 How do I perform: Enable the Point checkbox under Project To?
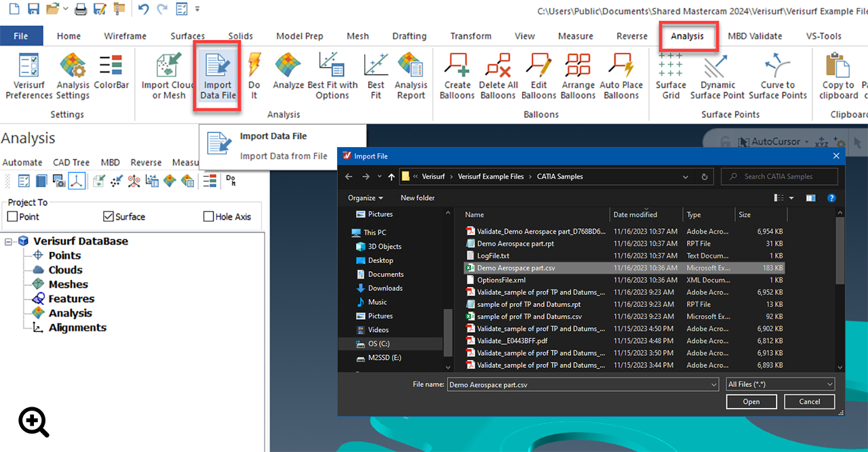pos(12,217)
